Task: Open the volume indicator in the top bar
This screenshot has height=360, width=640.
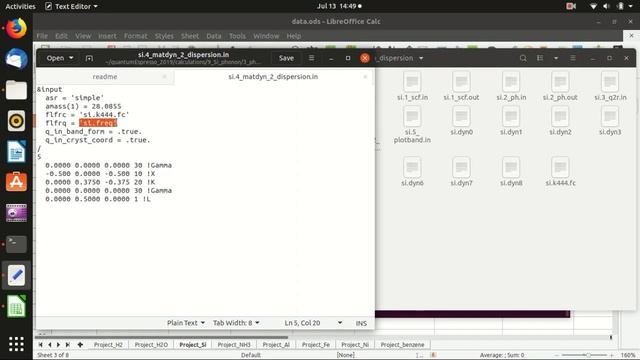Action: (x=607, y=6)
